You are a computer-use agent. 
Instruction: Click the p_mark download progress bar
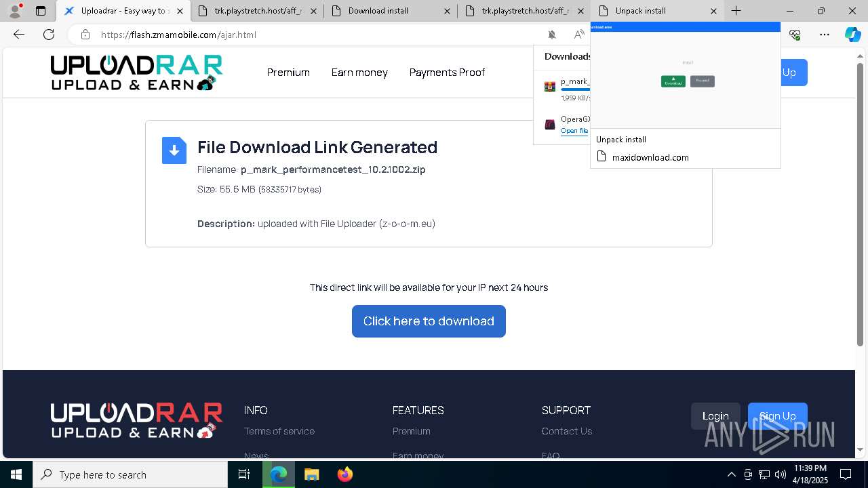tap(575, 89)
